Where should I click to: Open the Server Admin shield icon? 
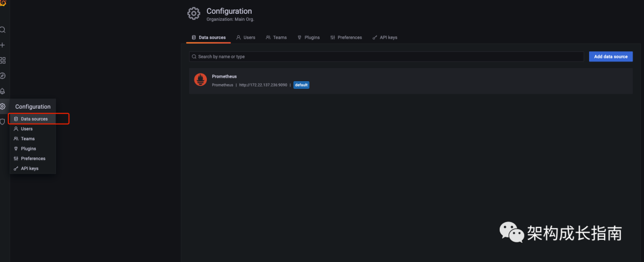[x=2, y=122]
